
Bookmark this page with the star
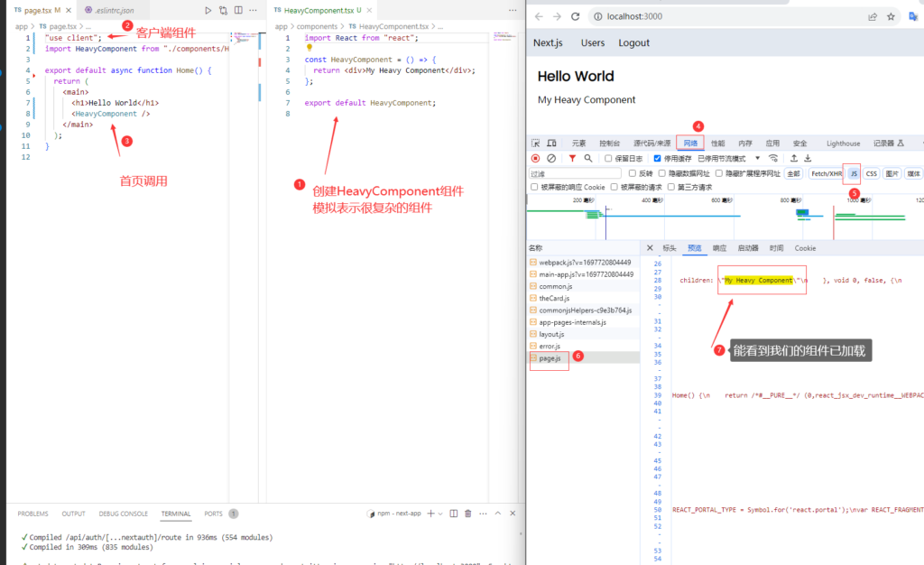[891, 16]
